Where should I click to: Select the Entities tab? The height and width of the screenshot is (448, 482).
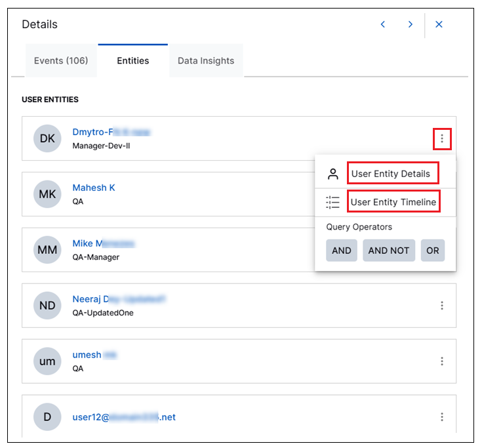tap(133, 61)
